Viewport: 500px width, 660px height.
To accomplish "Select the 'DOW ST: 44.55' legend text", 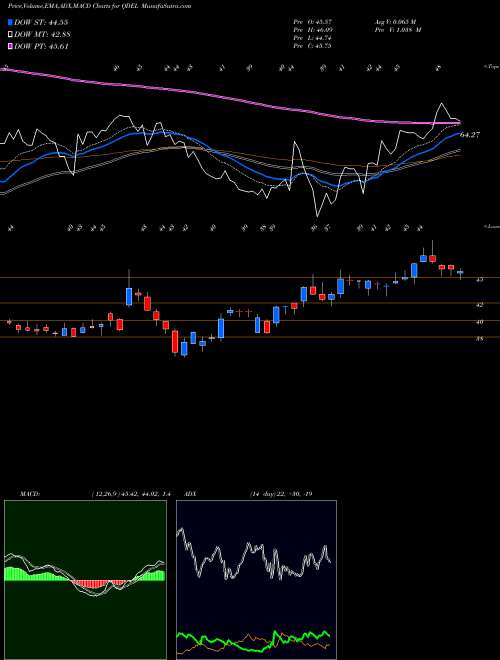I will tap(41, 22).
